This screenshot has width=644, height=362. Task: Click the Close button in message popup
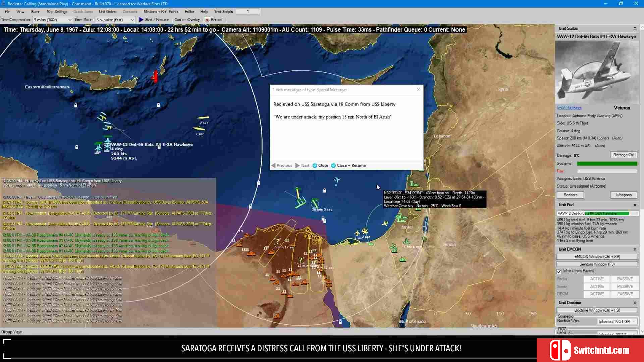point(320,165)
